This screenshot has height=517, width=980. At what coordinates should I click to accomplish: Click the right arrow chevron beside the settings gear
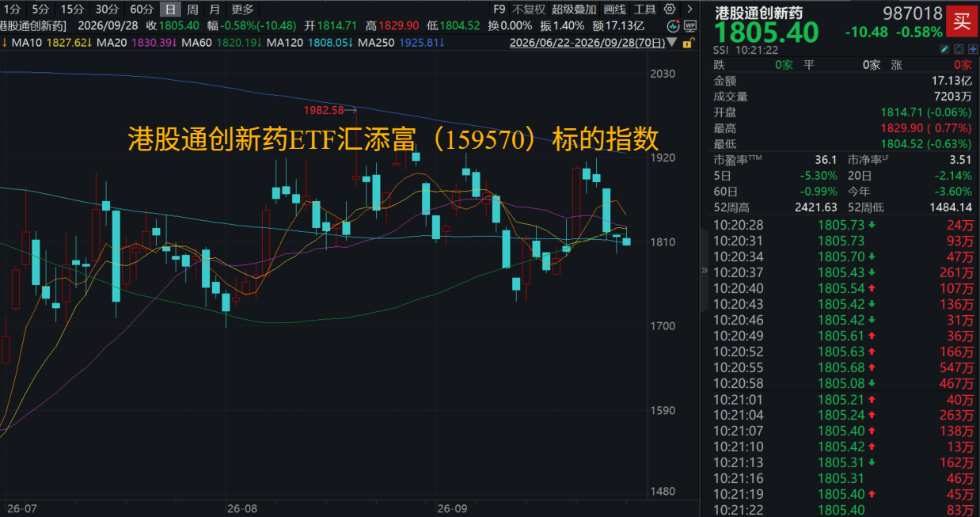(690, 10)
